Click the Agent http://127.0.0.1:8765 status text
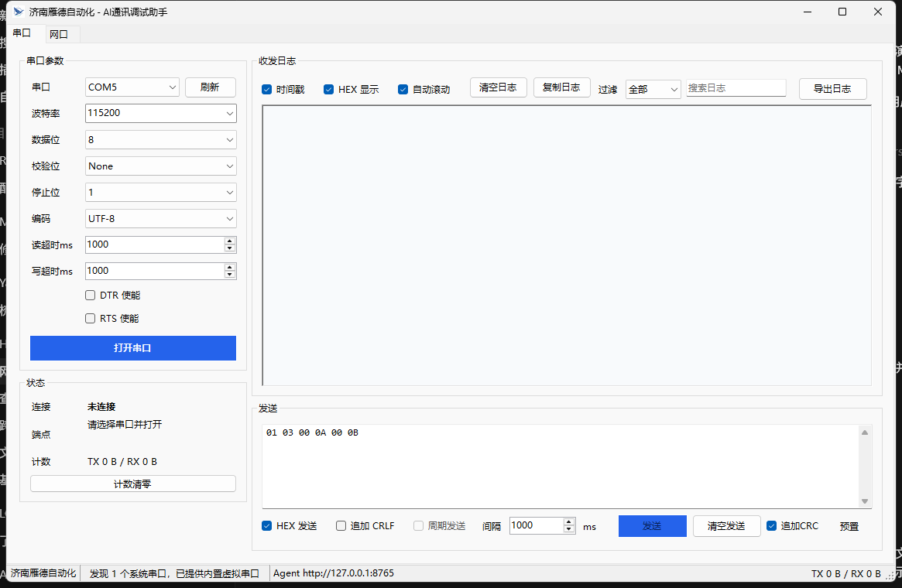 pyautogui.click(x=334, y=573)
